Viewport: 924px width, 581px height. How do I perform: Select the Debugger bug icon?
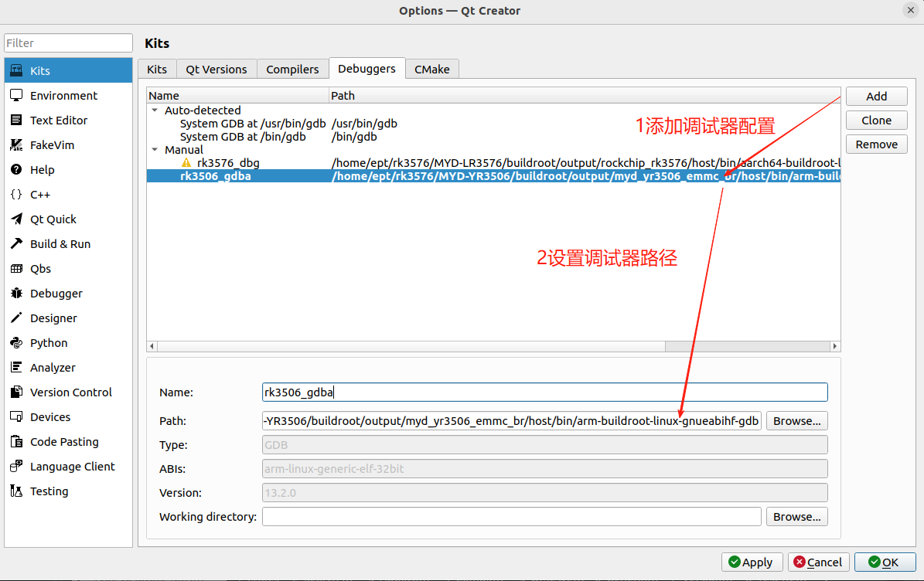[x=16, y=293]
